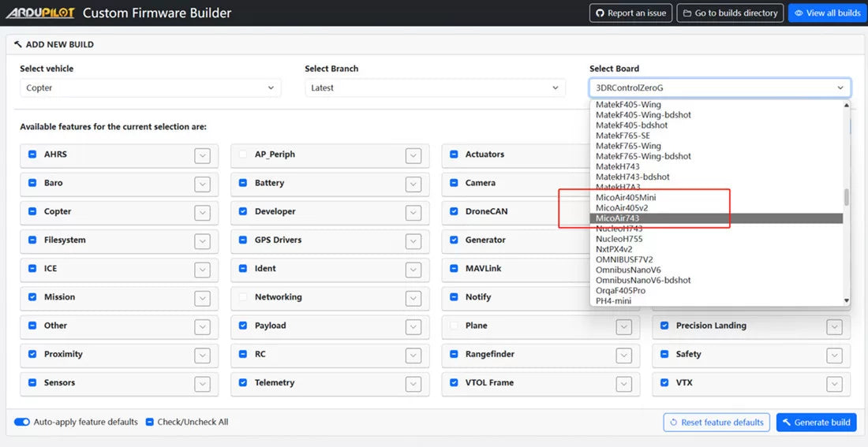
Task: Click the ArduPilot logo
Action: tap(40, 13)
